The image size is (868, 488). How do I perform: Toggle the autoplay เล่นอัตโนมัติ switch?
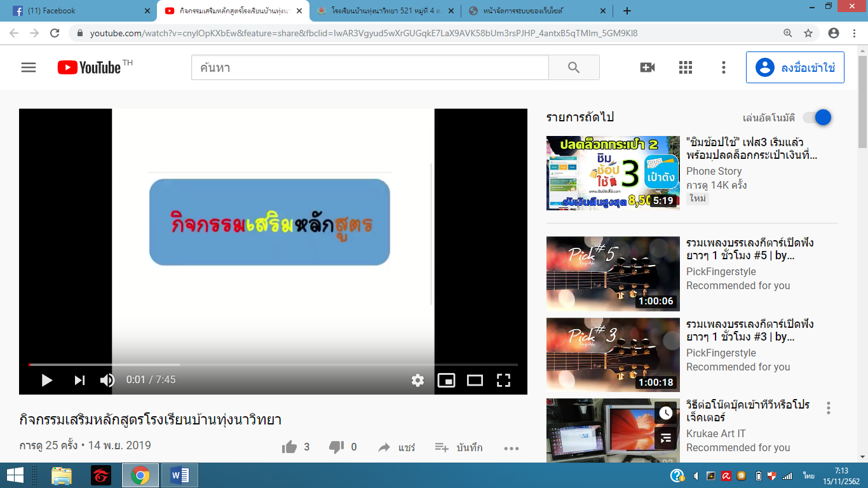(x=817, y=118)
